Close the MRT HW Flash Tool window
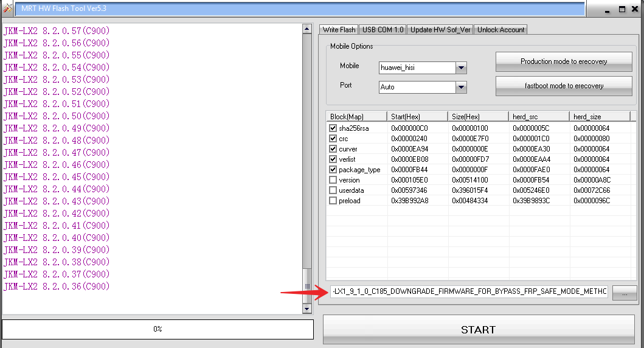This screenshot has width=644, height=348. [x=634, y=9]
